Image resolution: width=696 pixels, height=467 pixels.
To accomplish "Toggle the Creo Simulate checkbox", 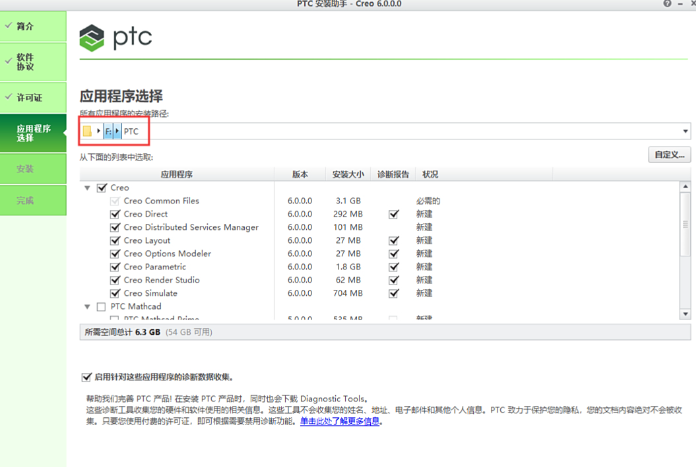I will pos(116,293).
